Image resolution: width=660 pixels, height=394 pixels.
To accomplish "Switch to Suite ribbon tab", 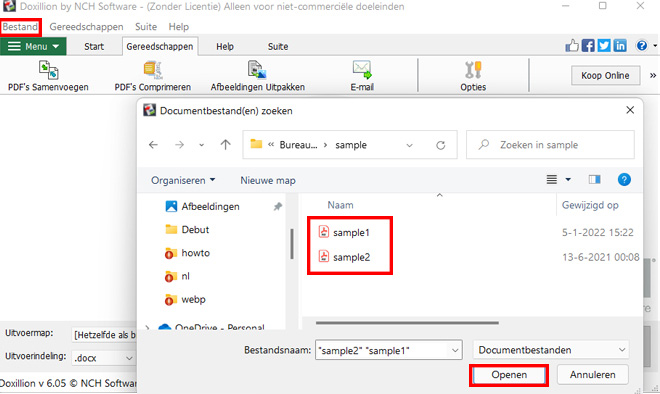I will point(278,46).
